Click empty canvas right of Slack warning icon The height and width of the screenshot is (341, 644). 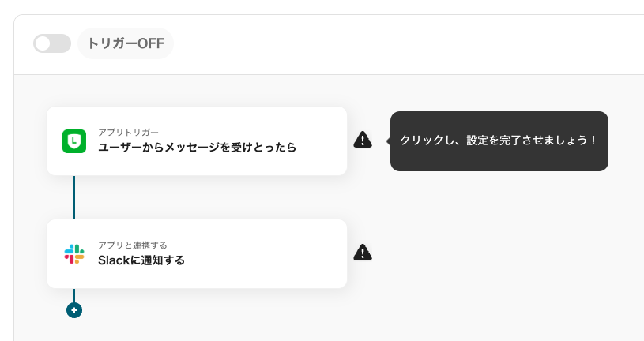click(x=493, y=253)
